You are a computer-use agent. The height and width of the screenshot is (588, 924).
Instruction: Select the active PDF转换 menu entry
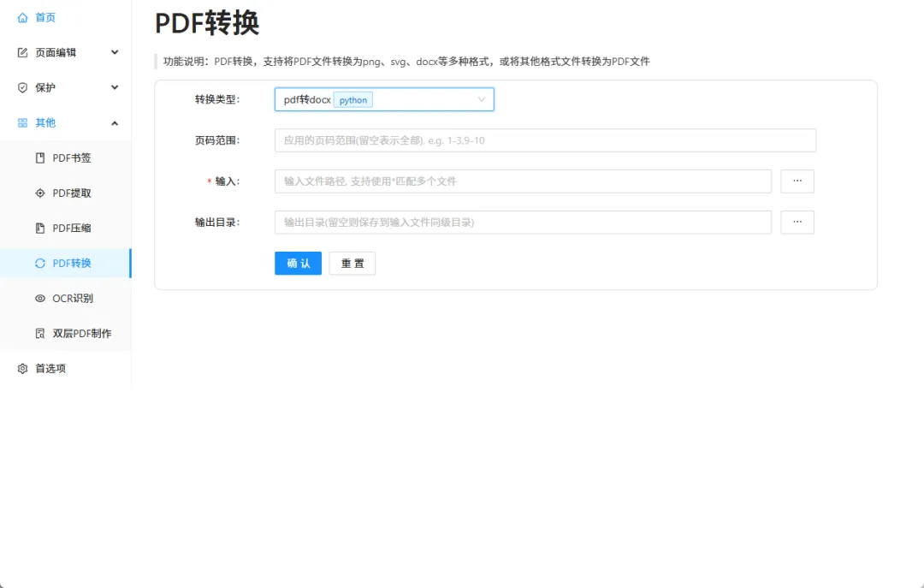coord(65,263)
